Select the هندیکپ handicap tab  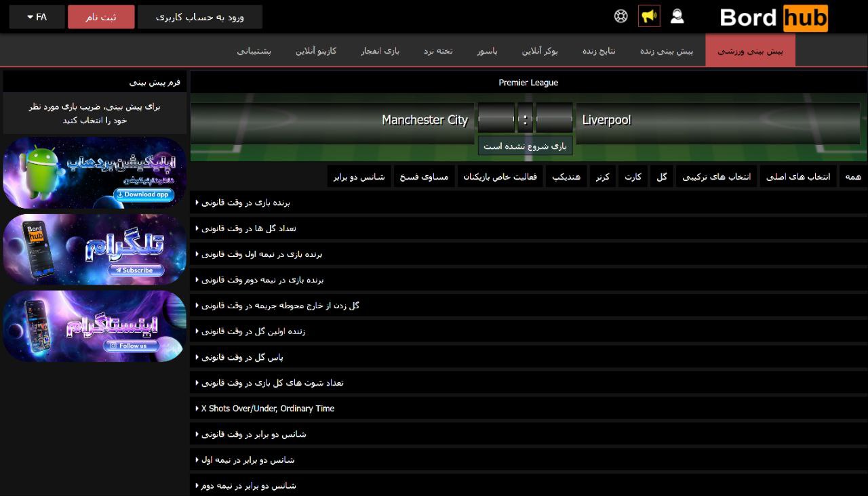pyautogui.click(x=566, y=177)
